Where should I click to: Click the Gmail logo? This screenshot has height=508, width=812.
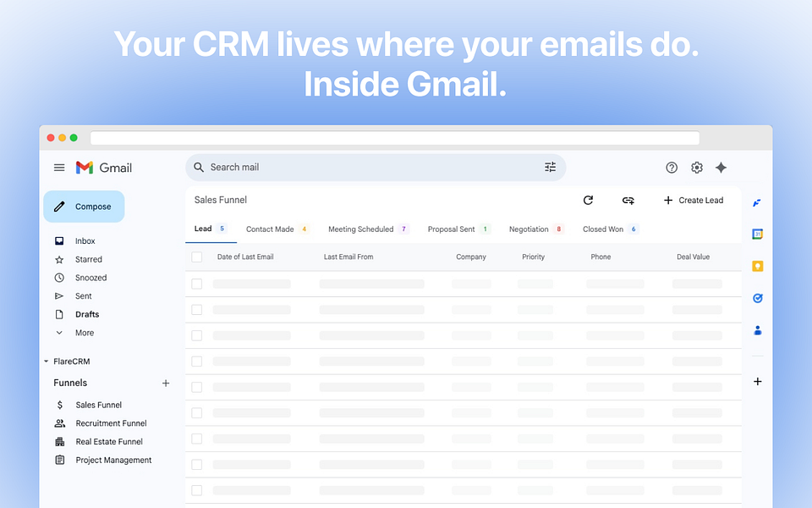103,168
